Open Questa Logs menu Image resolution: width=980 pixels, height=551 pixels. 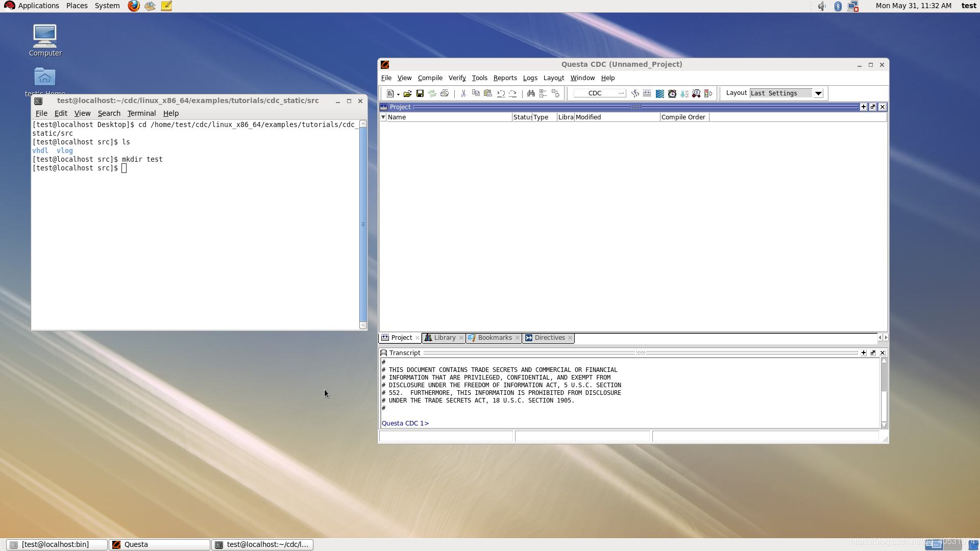tap(530, 78)
